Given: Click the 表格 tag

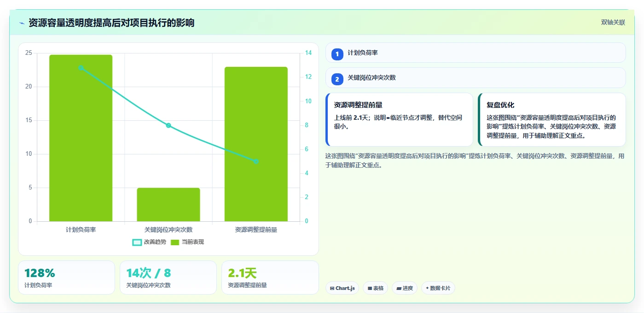Looking at the screenshot, I should (375, 288).
